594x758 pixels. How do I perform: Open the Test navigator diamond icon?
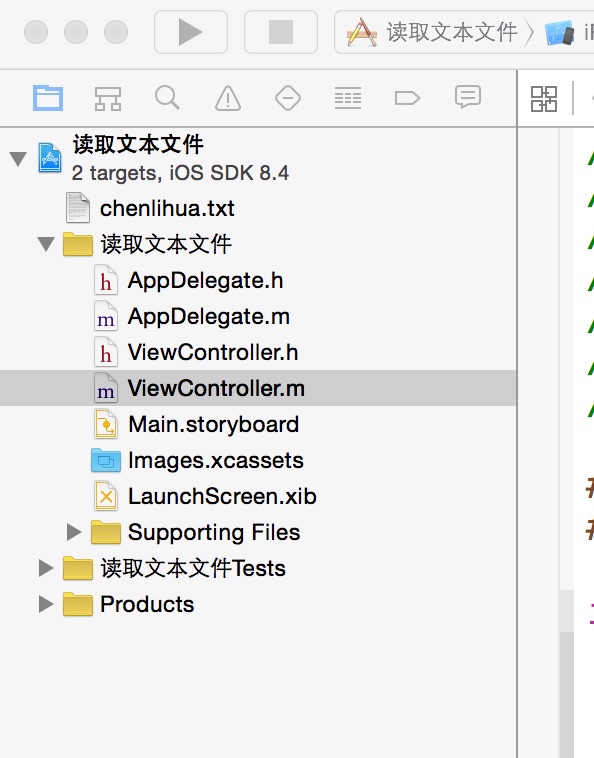tap(288, 98)
